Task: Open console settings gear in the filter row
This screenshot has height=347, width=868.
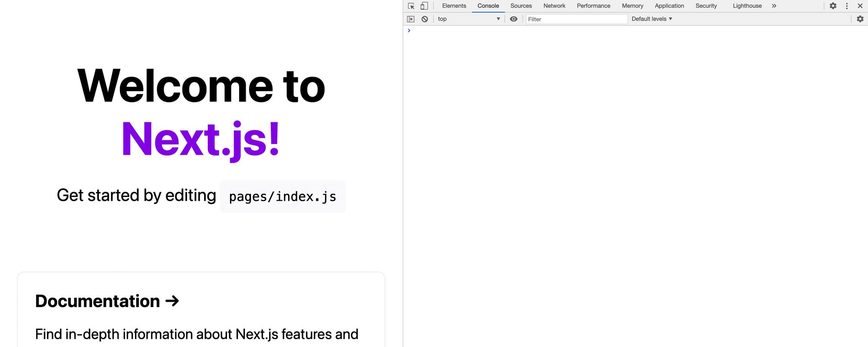Action: coord(860,19)
